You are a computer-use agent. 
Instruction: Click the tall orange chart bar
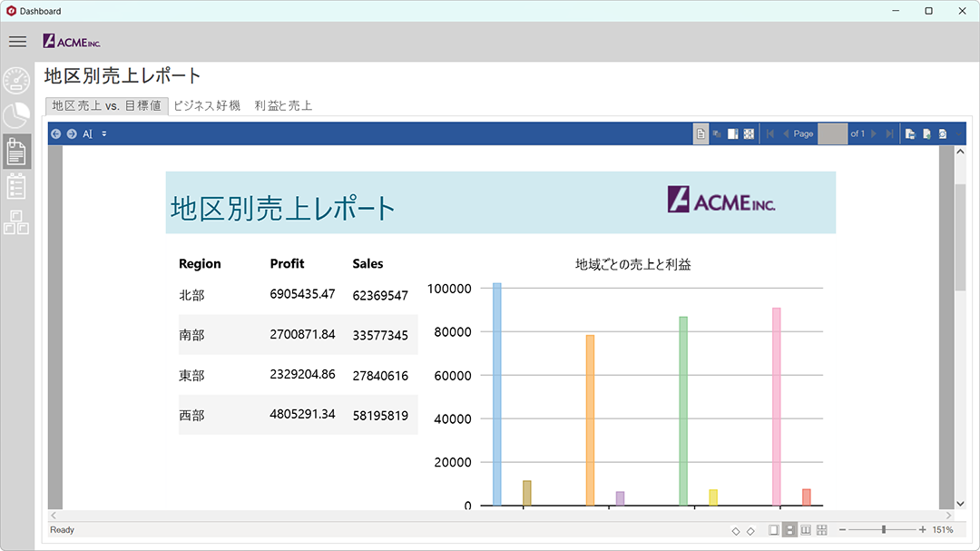[590, 420]
